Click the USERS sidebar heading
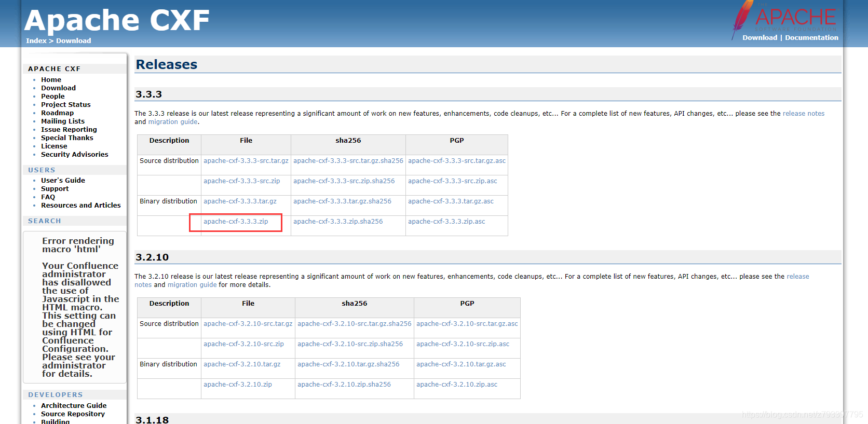This screenshot has width=868, height=424. (x=42, y=170)
